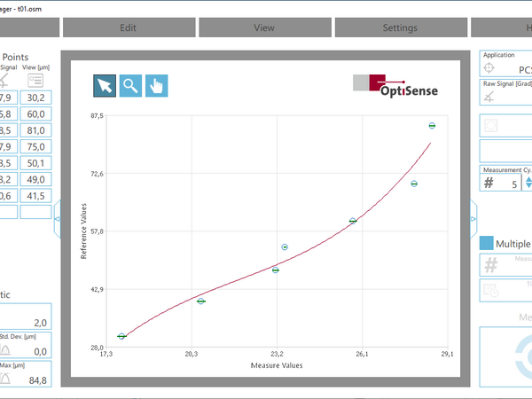The image size is (532, 399).
Task: Click the Raw Signal angle icon
Action: pyautogui.click(x=489, y=97)
